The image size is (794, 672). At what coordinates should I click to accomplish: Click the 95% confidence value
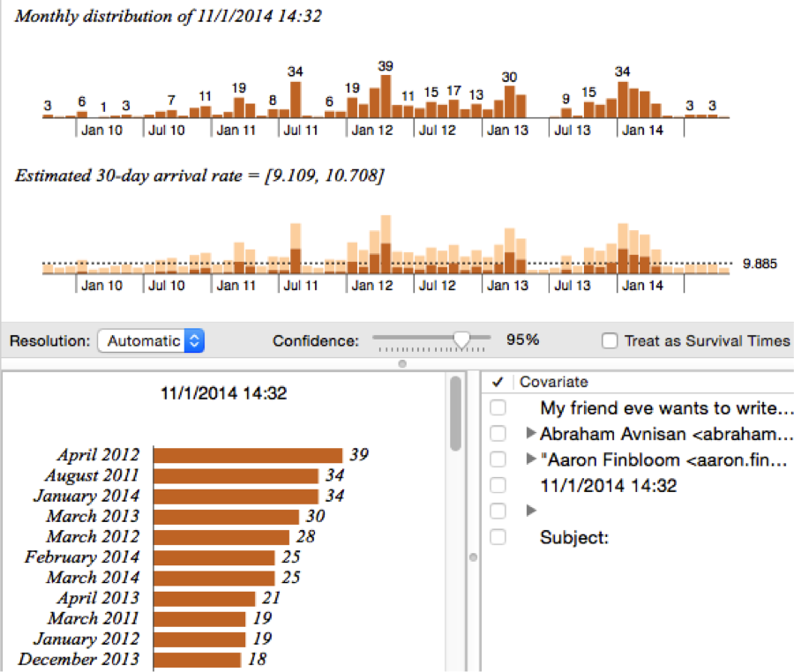[x=522, y=340]
